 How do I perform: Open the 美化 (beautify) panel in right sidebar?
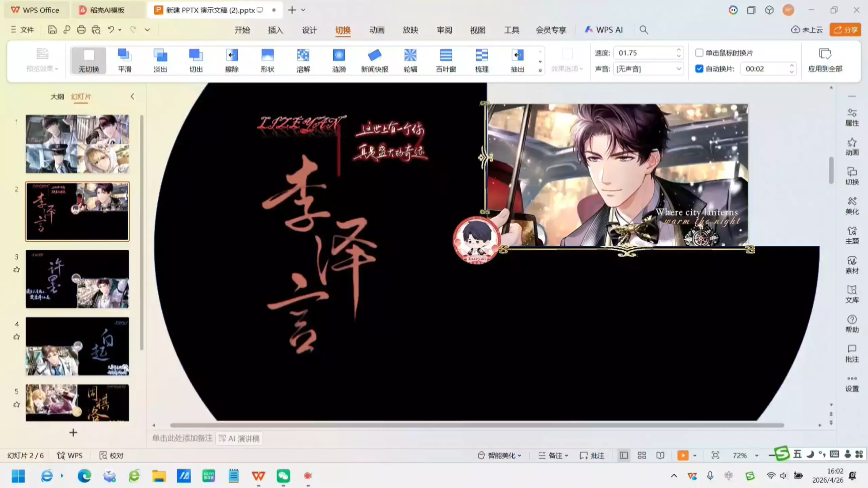(852, 205)
